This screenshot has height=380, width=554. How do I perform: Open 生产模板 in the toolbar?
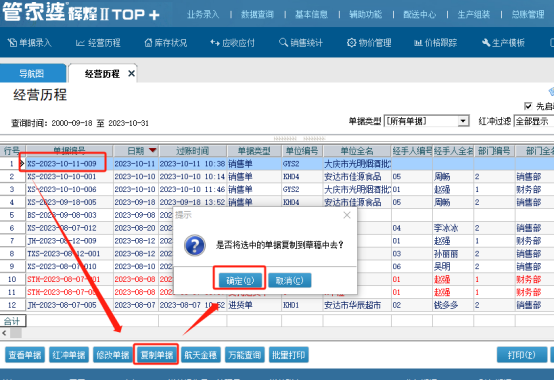coord(503,43)
